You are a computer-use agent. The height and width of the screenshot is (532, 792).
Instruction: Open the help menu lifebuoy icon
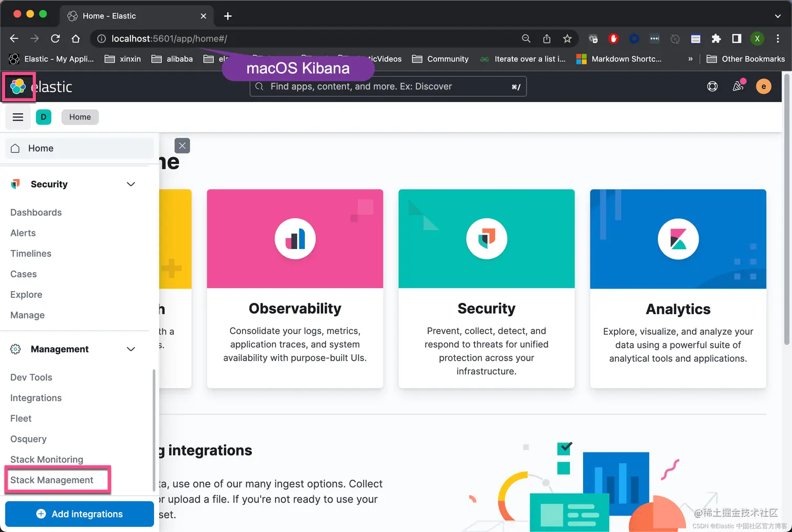tap(712, 86)
